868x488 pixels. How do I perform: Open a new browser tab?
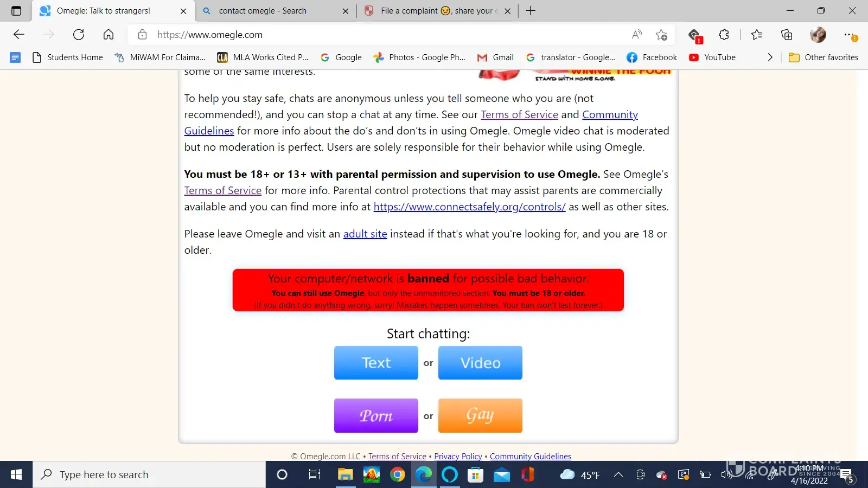(x=531, y=11)
